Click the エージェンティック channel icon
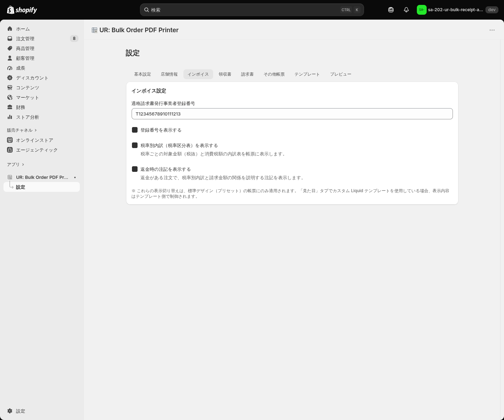504x420 pixels. [10, 150]
